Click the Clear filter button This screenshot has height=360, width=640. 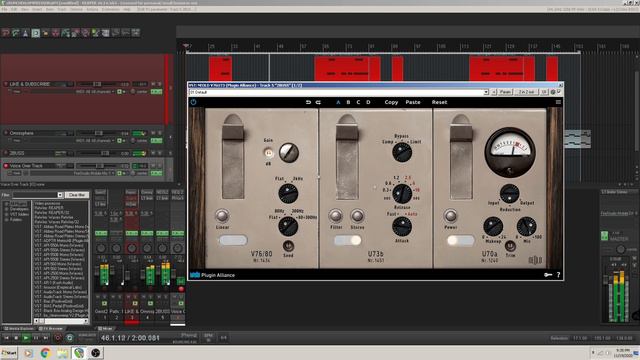(x=77, y=195)
